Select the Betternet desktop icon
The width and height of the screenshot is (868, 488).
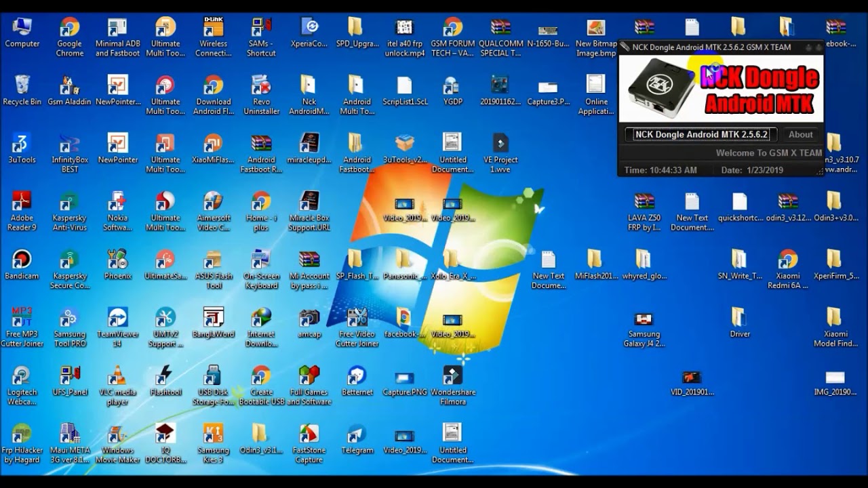(x=357, y=382)
